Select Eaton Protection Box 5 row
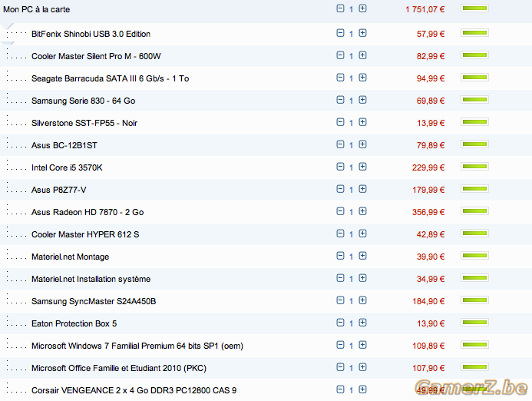 266,323
